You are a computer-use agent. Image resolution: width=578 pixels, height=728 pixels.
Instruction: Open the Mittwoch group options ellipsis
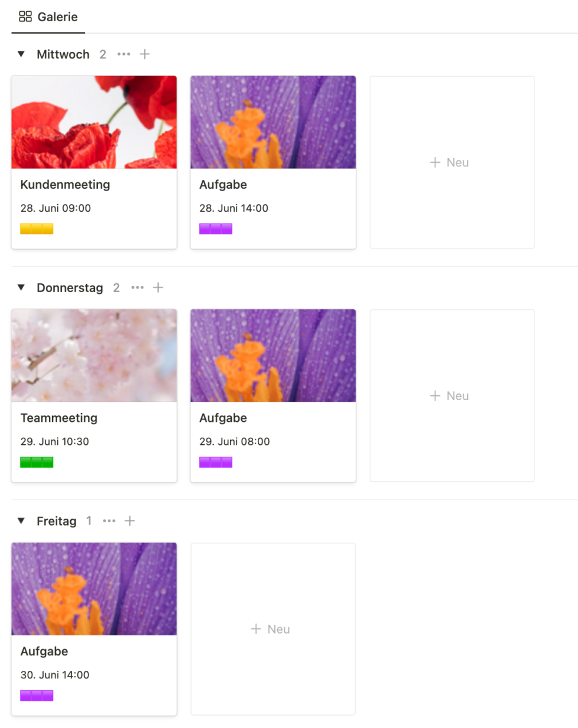click(x=123, y=54)
